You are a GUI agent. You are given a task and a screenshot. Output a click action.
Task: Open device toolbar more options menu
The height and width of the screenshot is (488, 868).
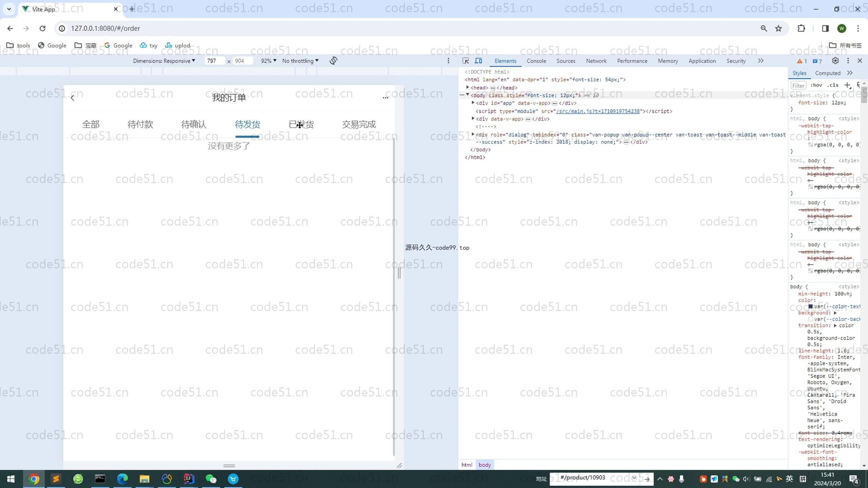[x=448, y=61]
